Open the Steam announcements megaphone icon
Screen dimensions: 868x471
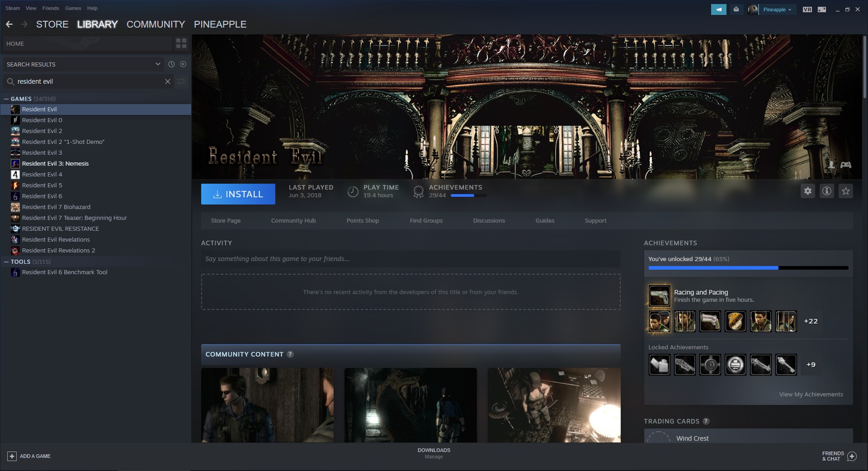tap(718, 10)
